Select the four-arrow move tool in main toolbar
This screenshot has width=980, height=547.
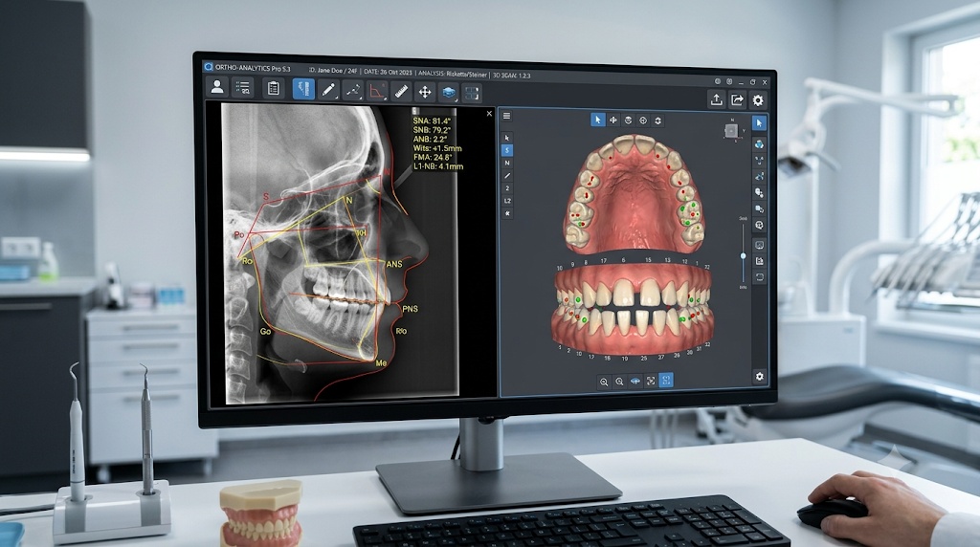pos(424,93)
